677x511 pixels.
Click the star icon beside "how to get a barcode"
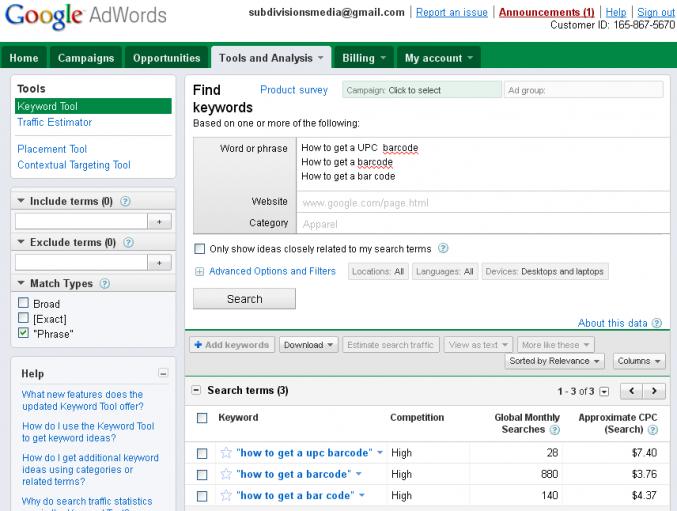pyautogui.click(x=226, y=474)
